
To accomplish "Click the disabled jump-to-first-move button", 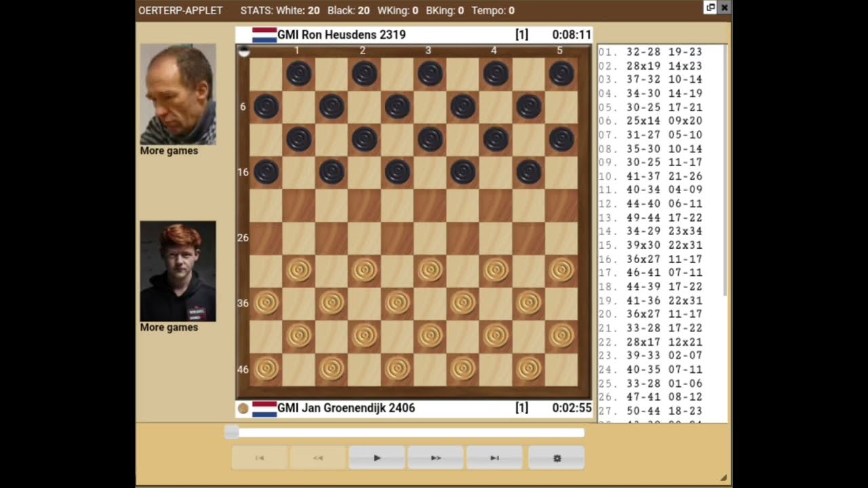I will [x=259, y=458].
